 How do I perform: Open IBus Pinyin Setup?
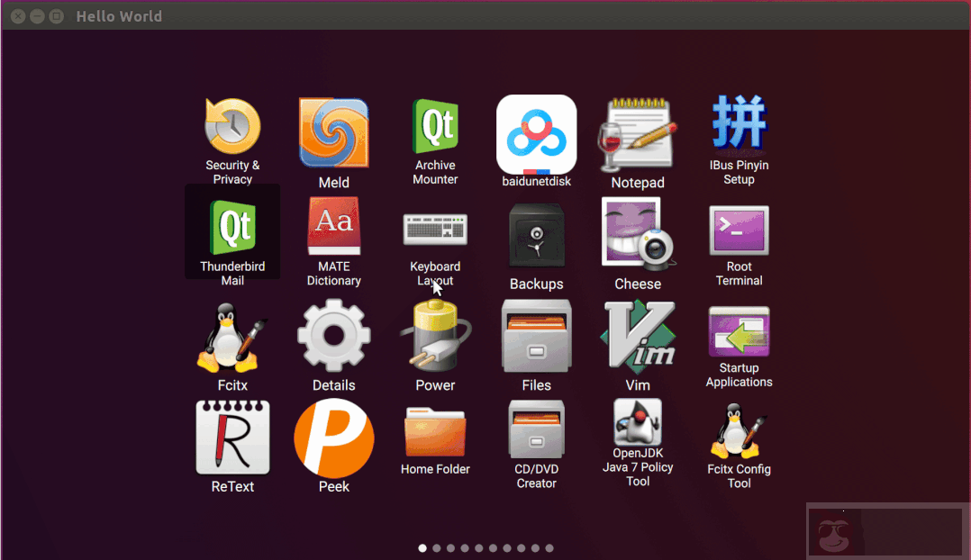pos(739,122)
